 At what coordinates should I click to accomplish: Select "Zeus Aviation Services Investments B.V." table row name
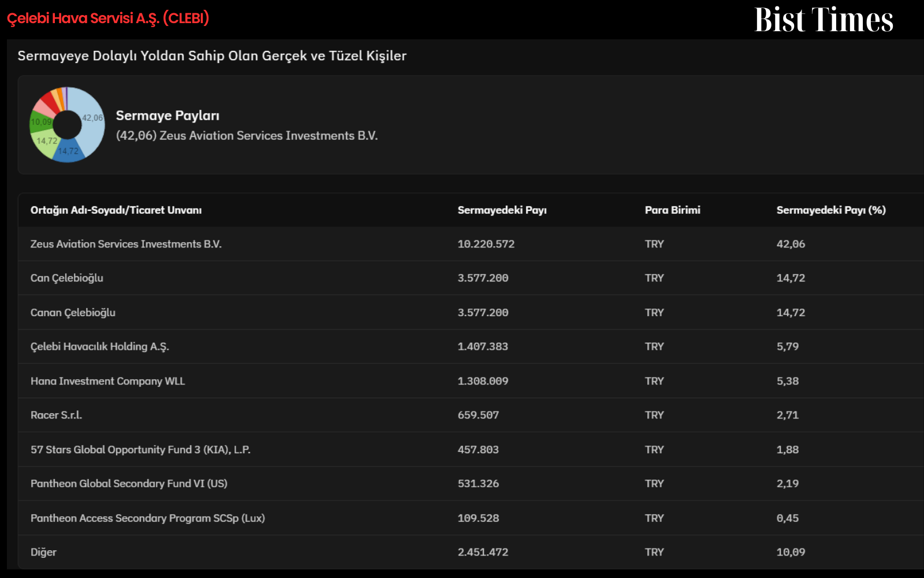click(x=126, y=244)
